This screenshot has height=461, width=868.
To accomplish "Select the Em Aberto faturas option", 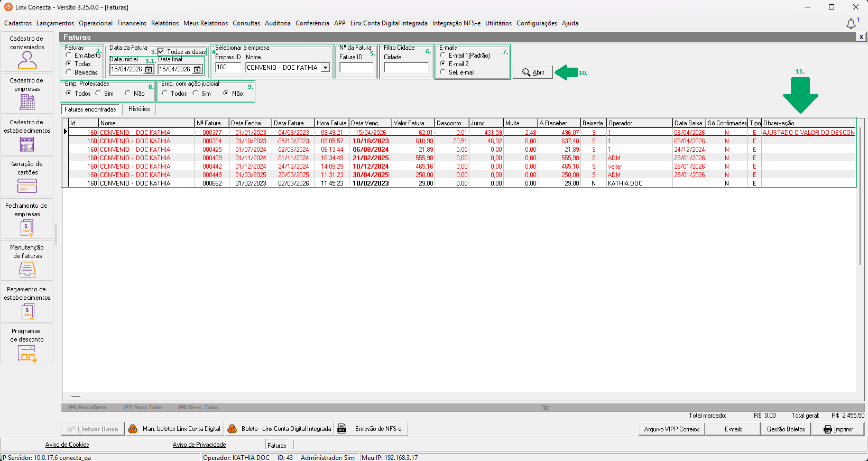I will (x=69, y=55).
